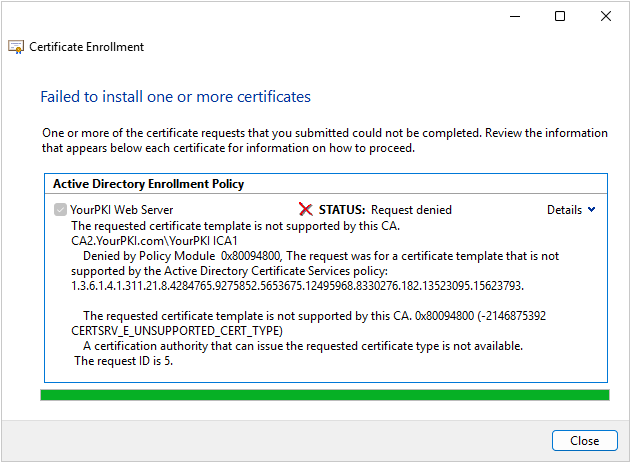Click the green progress bar
The image size is (631, 462).
[325, 395]
